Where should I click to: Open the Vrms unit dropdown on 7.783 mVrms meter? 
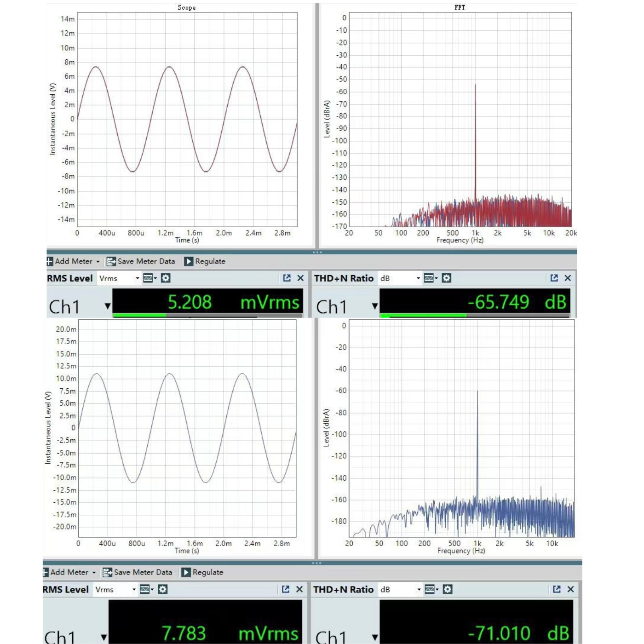click(134, 590)
